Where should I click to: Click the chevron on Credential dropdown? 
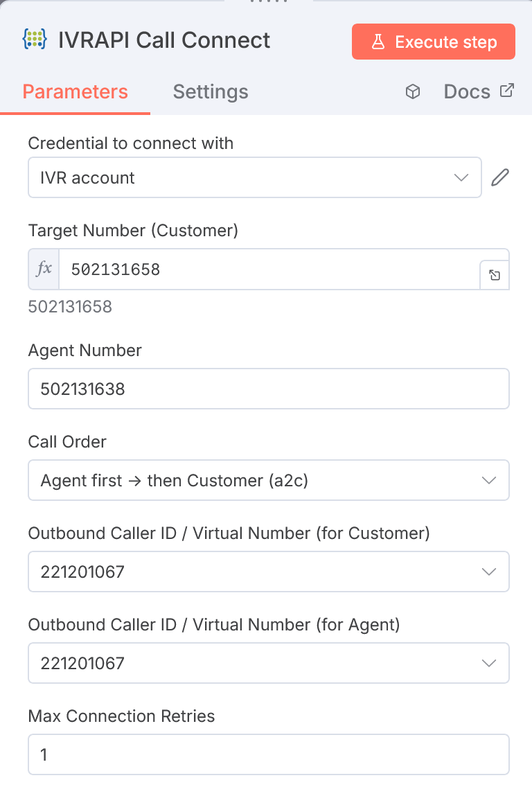coord(461,177)
